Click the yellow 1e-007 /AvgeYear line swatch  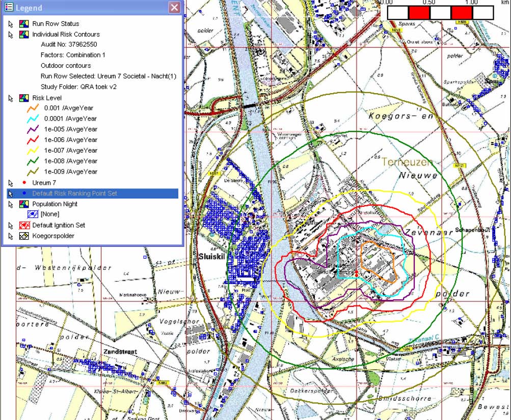(x=33, y=150)
